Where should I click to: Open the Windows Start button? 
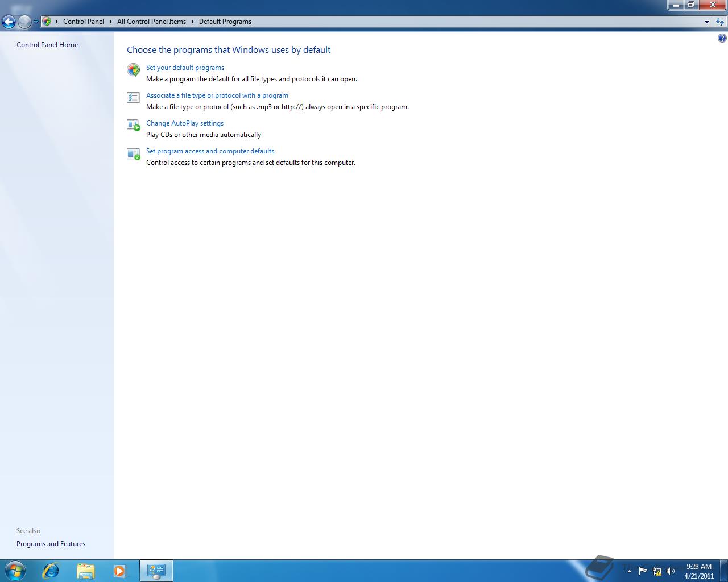point(15,571)
